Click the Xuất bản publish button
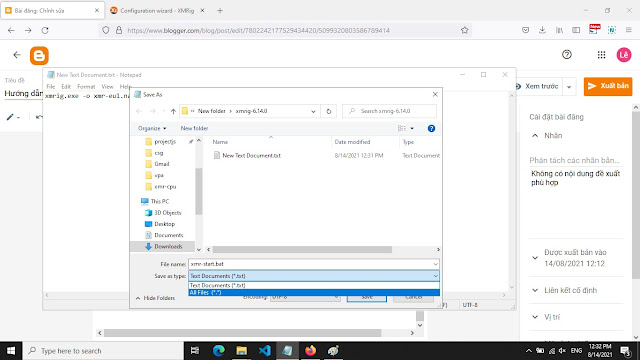Screen dimensions: 640x360 [x=608, y=86]
